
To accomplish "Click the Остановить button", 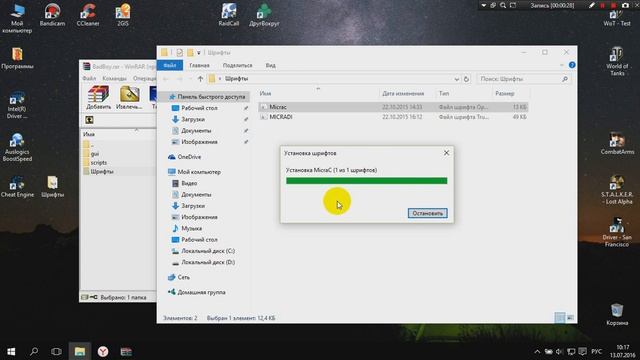I will [x=427, y=213].
